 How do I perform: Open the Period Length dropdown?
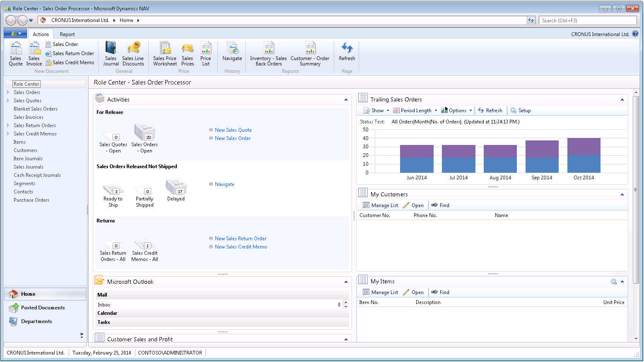click(415, 111)
